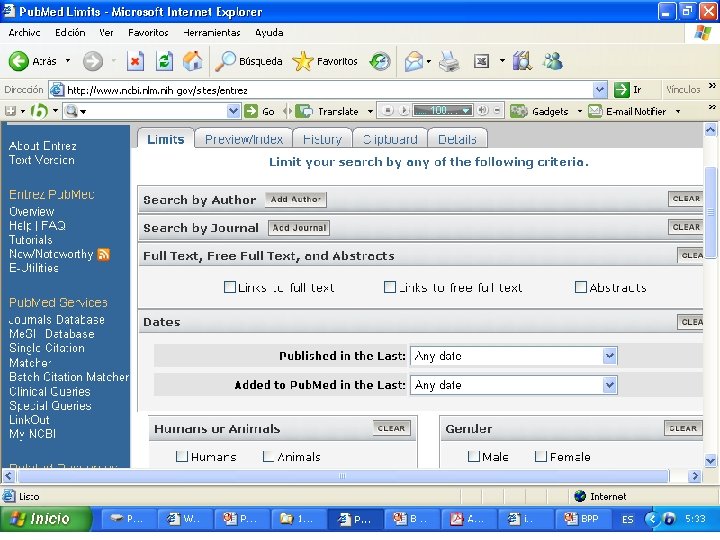Click the forward navigation arrow icon

pos(93,61)
